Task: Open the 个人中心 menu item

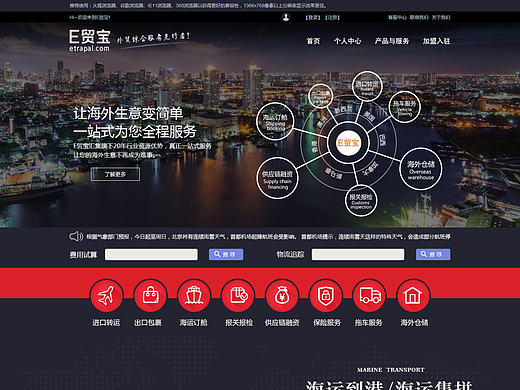Action: point(347,41)
